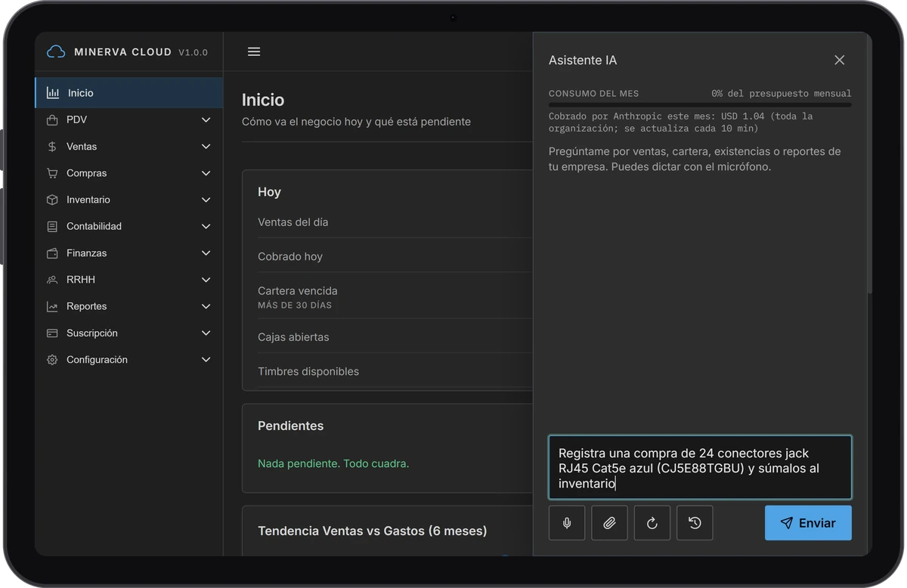Click the Minerva Cloud logo icon
907x588 pixels.
pyautogui.click(x=56, y=52)
